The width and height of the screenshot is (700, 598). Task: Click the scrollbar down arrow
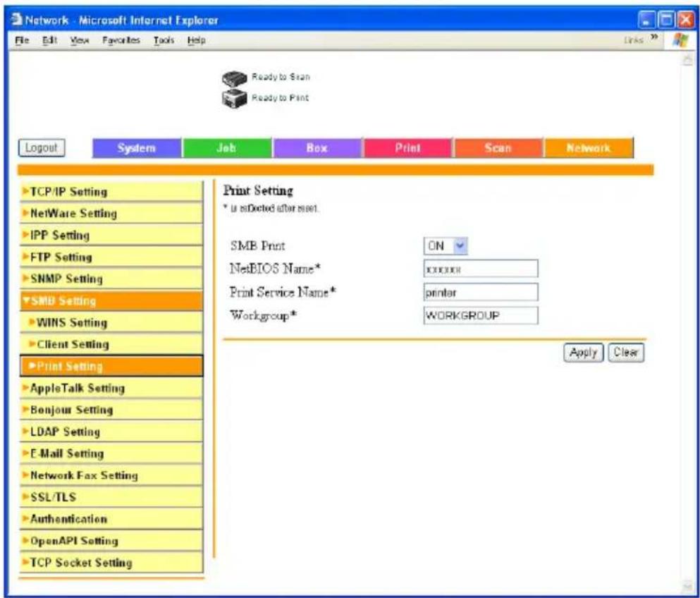[x=687, y=585]
